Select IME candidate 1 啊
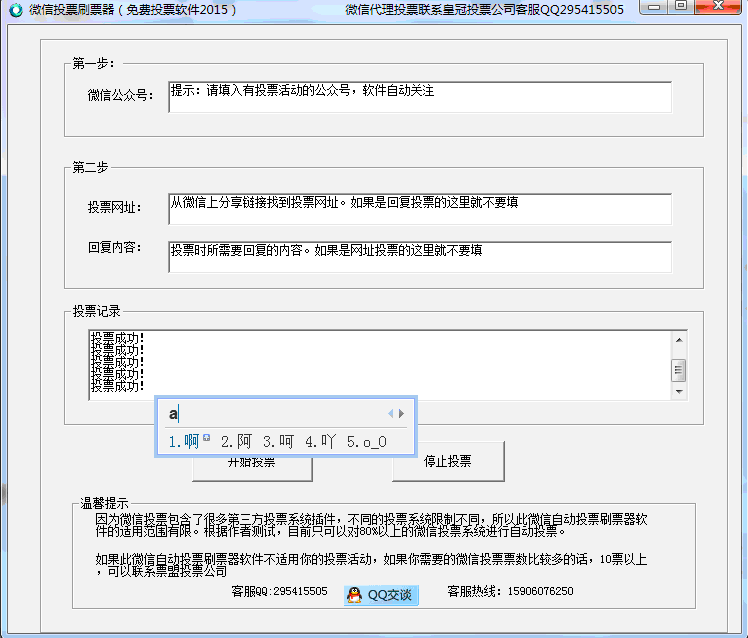 coord(184,441)
